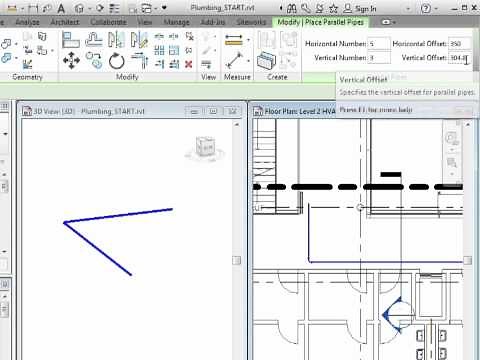Open the Subscription Center key icon
This screenshot has width=480, height=360.
(x=306, y=8)
